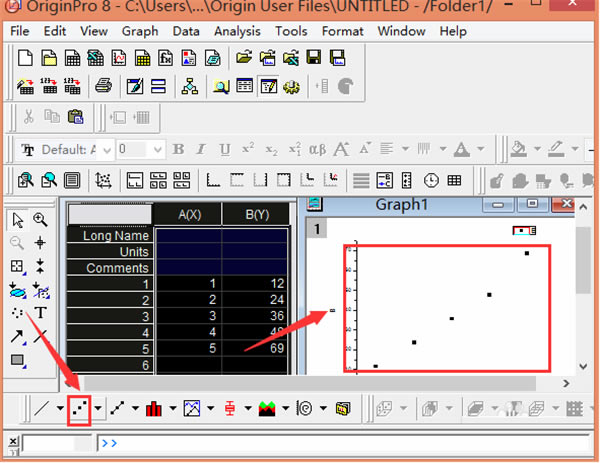Open the Format menu
Image resolution: width=600 pixels, height=463 pixels.
point(342,31)
